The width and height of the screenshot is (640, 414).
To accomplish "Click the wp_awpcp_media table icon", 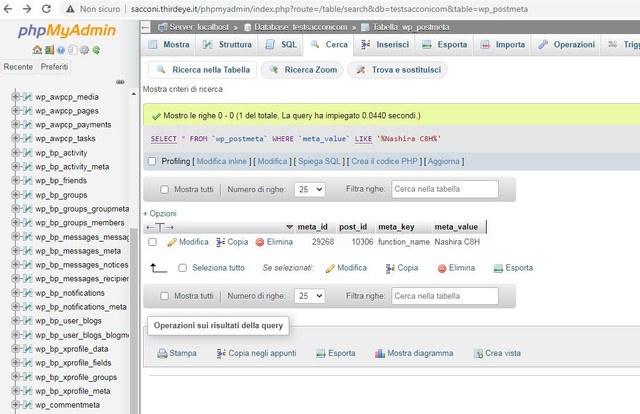I will tap(27, 97).
